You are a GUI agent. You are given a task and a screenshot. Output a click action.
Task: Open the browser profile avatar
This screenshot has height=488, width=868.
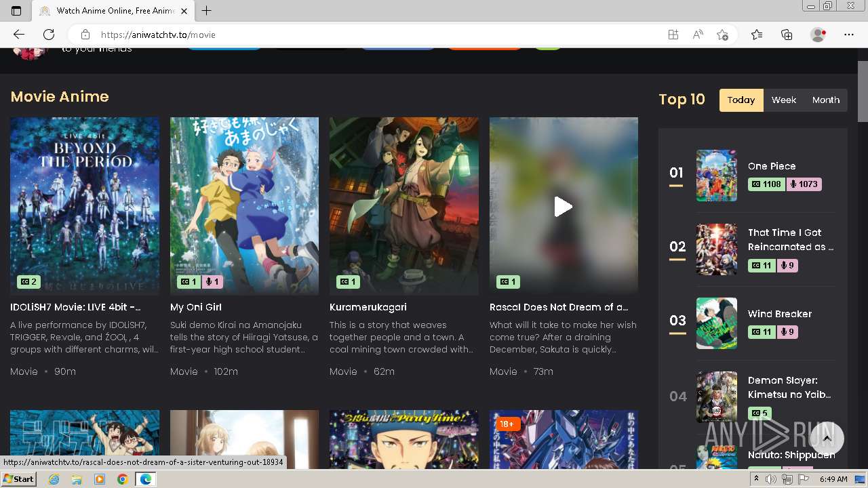click(818, 35)
